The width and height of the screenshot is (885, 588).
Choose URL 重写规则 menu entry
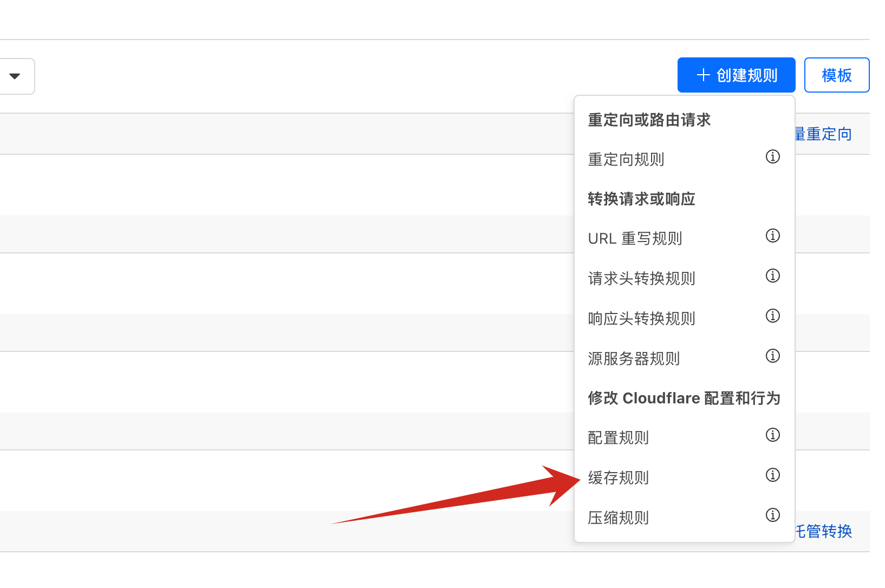coord(635,239)
